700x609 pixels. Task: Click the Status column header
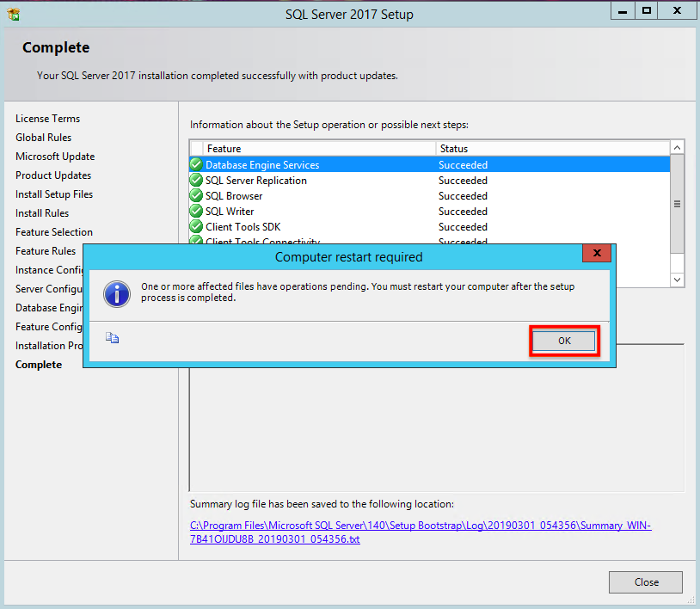coord(553,149)
